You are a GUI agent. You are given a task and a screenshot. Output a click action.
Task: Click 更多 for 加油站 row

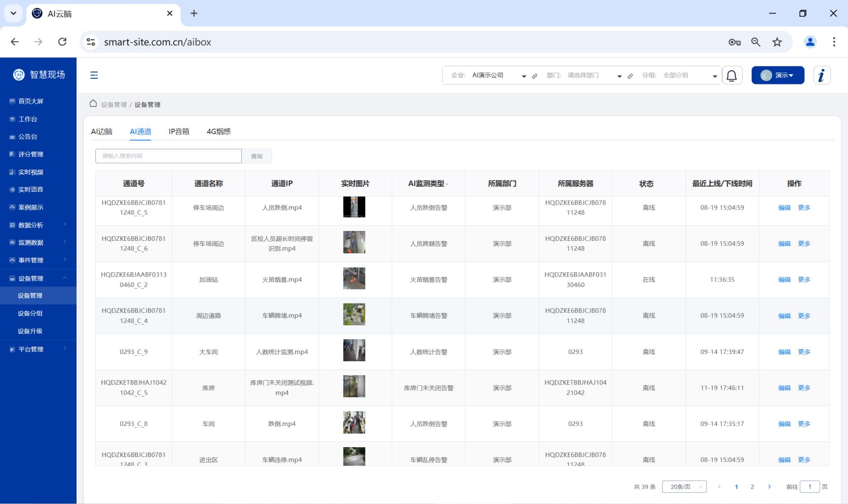[804, 280]
